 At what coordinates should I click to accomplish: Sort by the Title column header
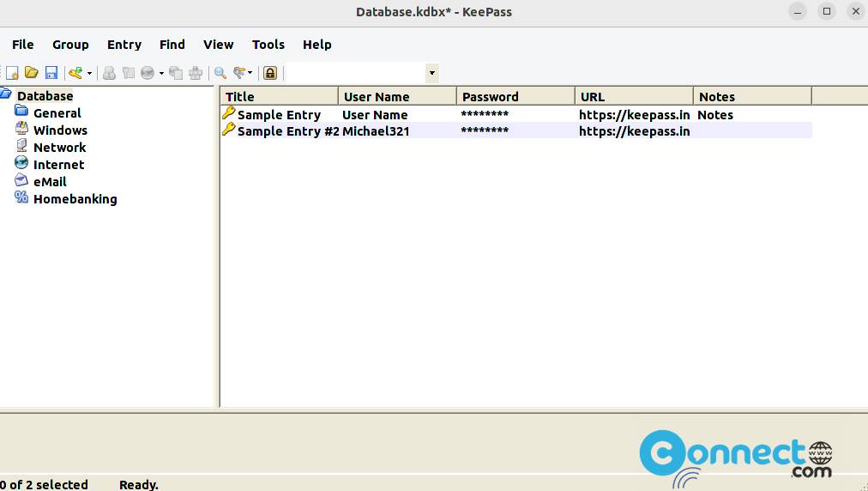(x=280, y=96)
